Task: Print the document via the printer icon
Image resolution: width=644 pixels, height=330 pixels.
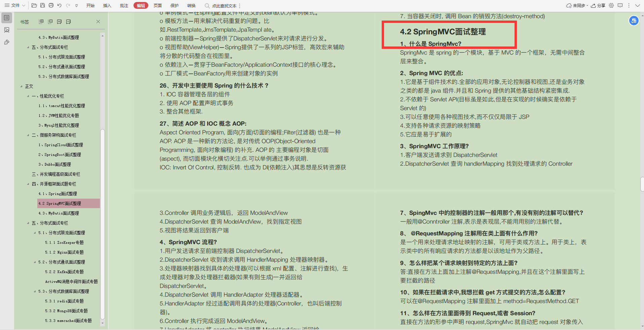Action: (51, 5)
